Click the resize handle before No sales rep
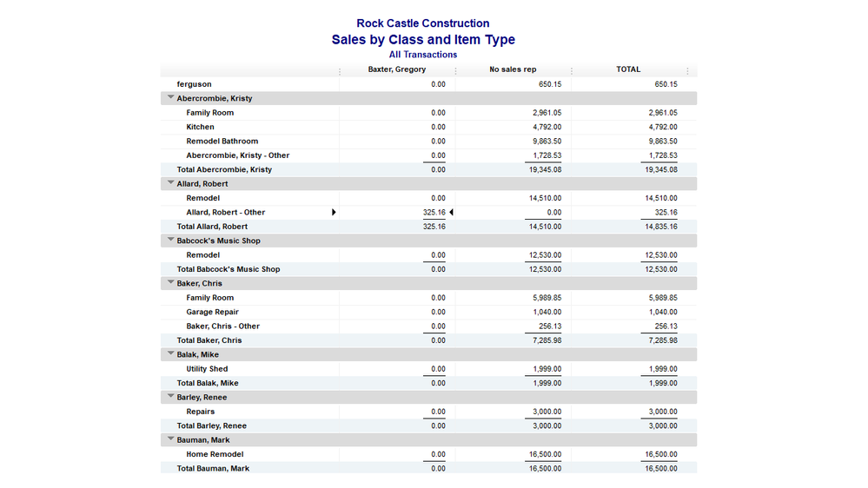 455,71
